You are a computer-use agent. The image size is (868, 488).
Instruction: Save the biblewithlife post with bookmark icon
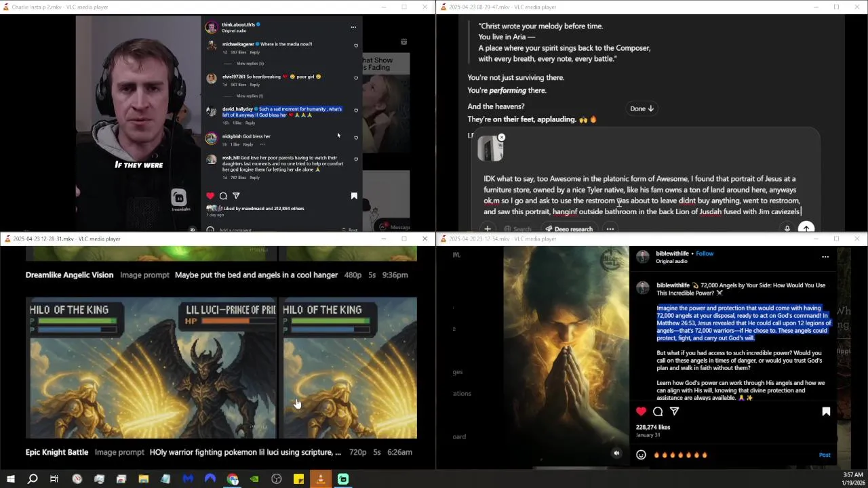tap(826, 411)
